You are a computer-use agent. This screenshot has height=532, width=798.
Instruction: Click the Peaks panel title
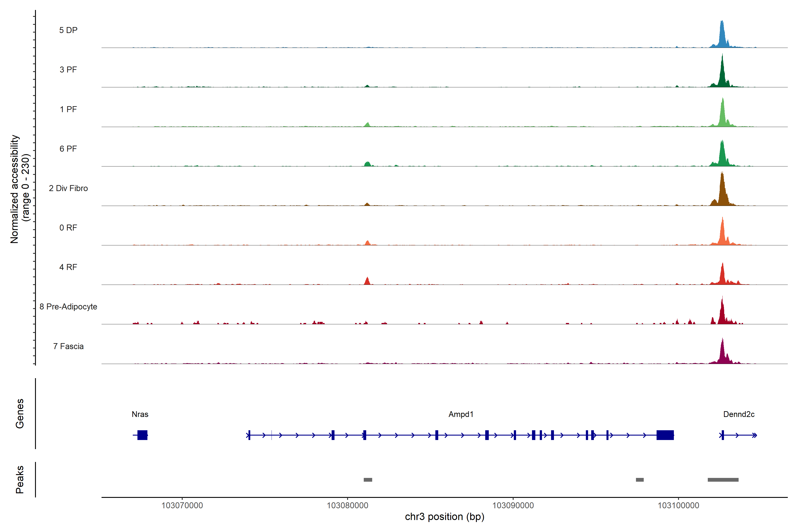coord(20,479)
